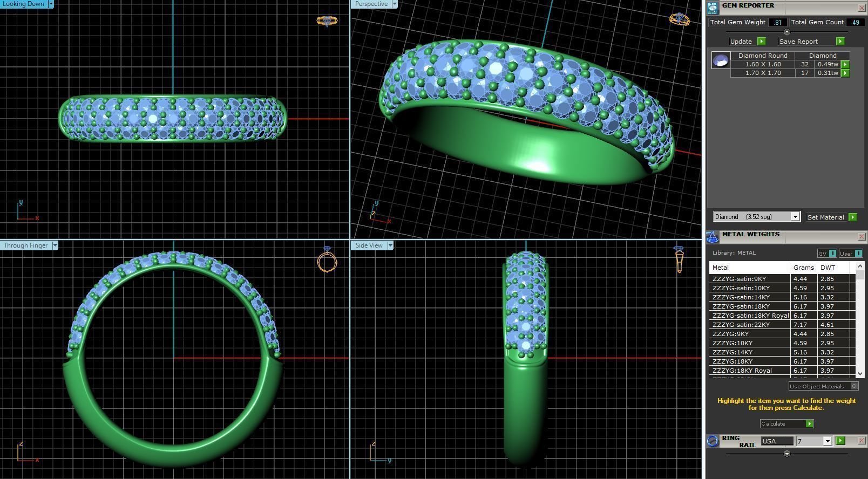Click the DWT column header
868x479 pixels.
(833, 268)
